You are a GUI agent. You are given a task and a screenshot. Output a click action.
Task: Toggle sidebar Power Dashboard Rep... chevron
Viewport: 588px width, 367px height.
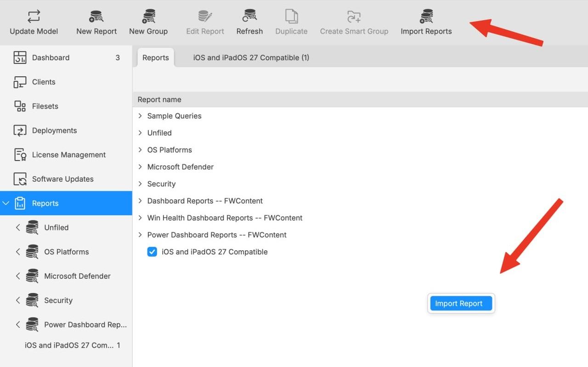click(x=18, y=325)
